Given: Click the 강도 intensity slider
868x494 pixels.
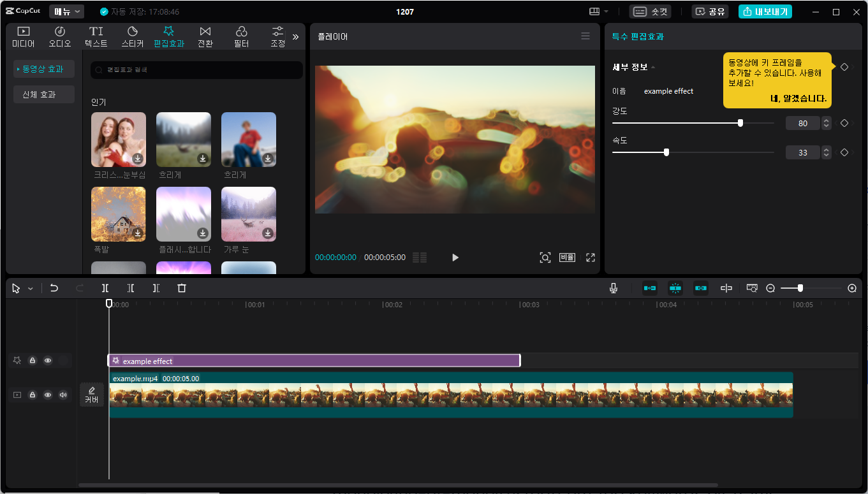Looking at the screenshot, I should [693, 123].
